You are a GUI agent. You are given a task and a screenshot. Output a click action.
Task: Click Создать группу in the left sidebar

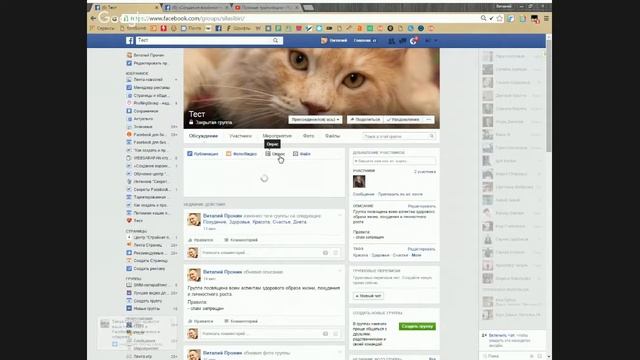click(144, 301)
